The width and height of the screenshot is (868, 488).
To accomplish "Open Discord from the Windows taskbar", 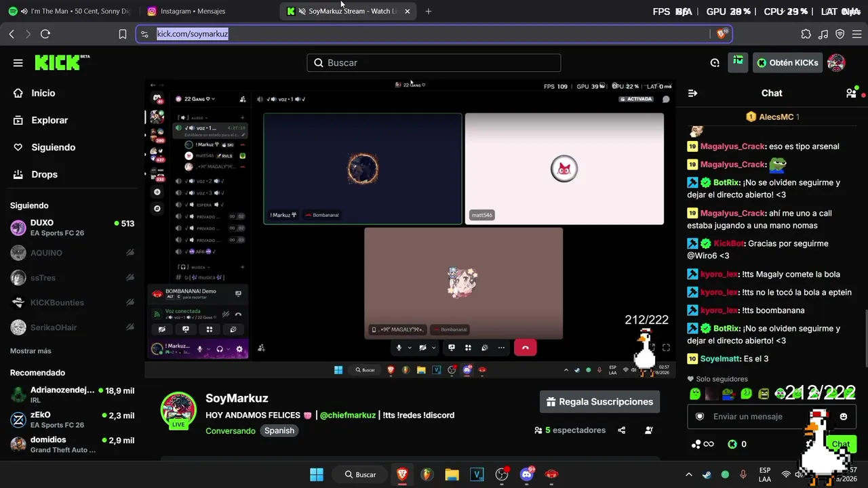I will [x=527, y=474].
